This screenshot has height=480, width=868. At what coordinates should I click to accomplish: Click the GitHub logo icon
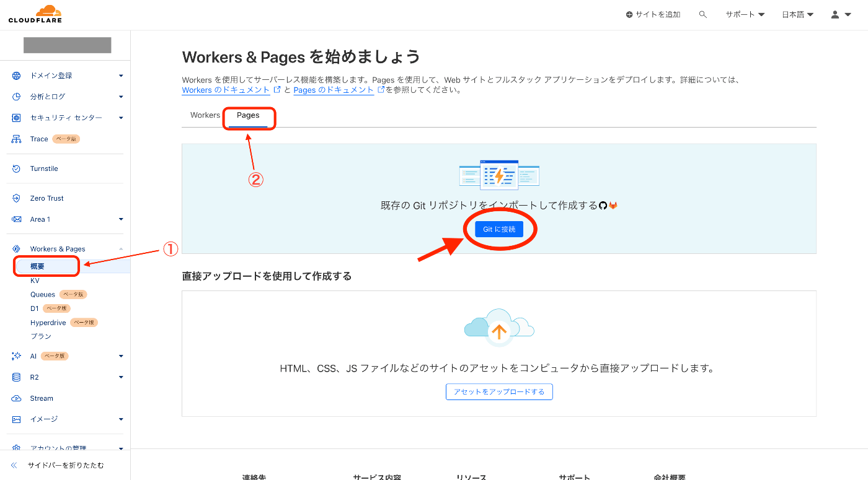(603, 205)
